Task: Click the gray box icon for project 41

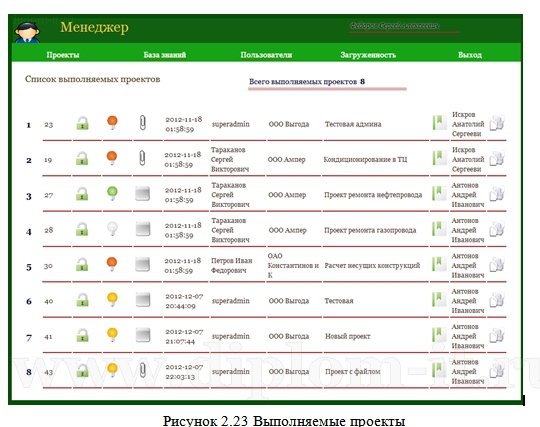Action: [x=143, y=335]
